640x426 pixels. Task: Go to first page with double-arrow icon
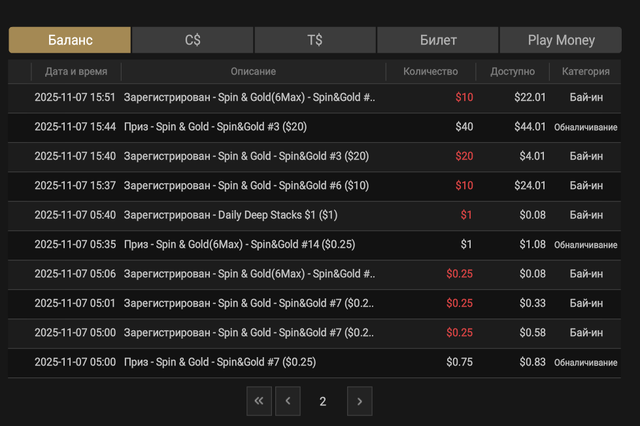coord(259,401)
